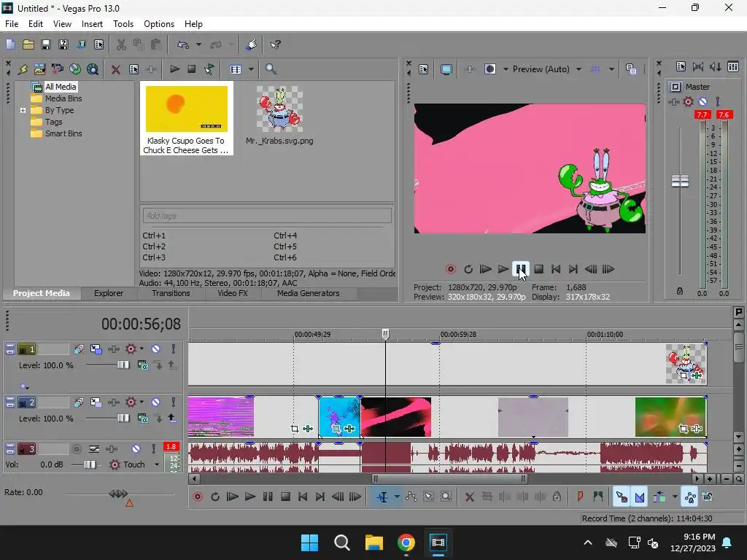Insert a marker with the red flag icon
This screenshot has width=747, height=560.
tap(580, 497)
